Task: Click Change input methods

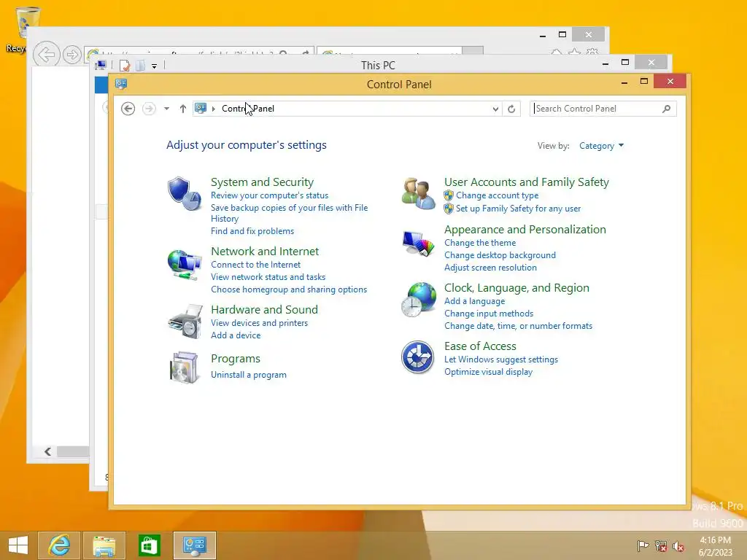Action: pyautogui.click(x=488, y=314)
